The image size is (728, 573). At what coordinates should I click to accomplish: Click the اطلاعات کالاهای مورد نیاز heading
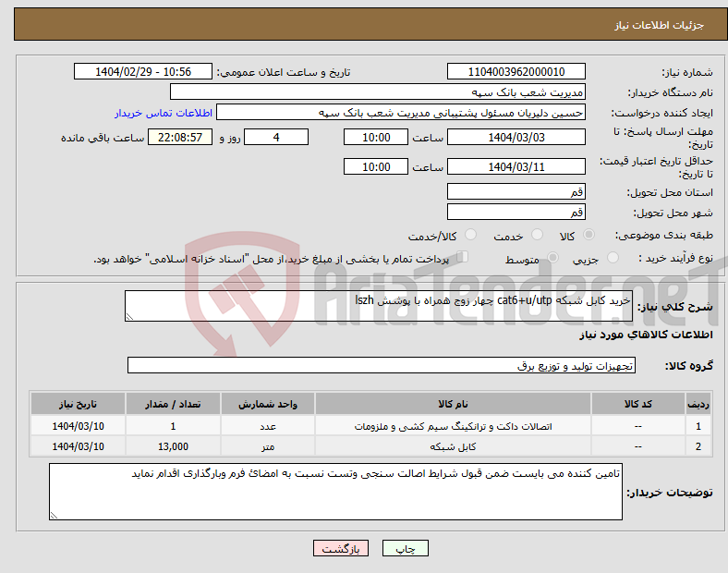[x=646, y=335]
